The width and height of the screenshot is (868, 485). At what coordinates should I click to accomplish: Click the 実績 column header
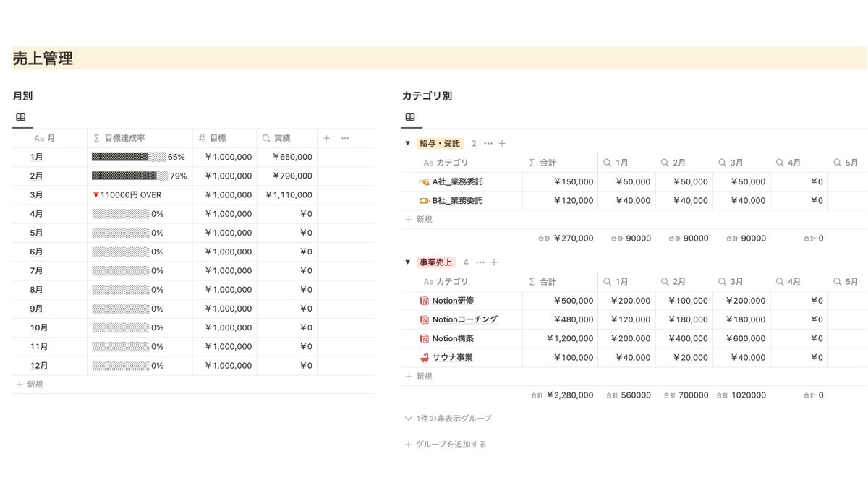(x=286, y=138)
